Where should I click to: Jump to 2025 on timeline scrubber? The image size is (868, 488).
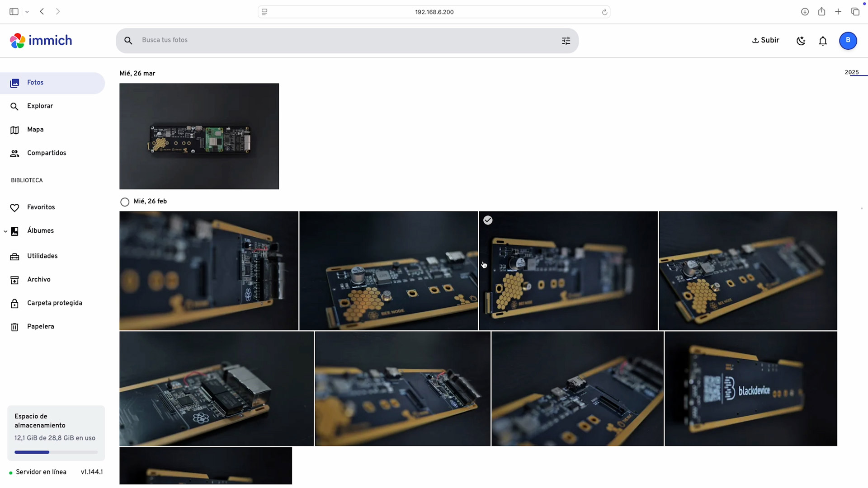(x=852, y=72)
